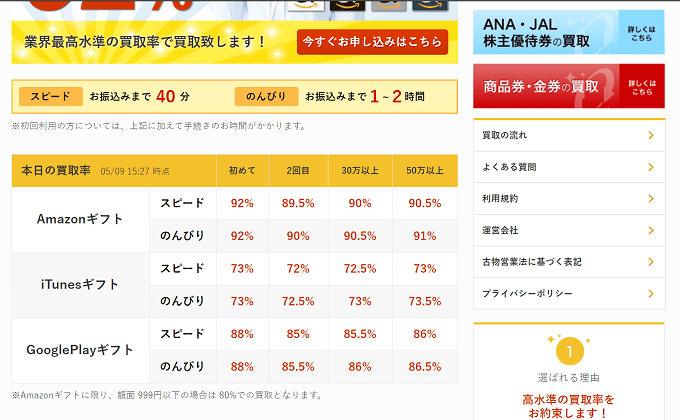Click the ※初回利用の方について note text
This screenshot has width=680, height=420.
159,126
